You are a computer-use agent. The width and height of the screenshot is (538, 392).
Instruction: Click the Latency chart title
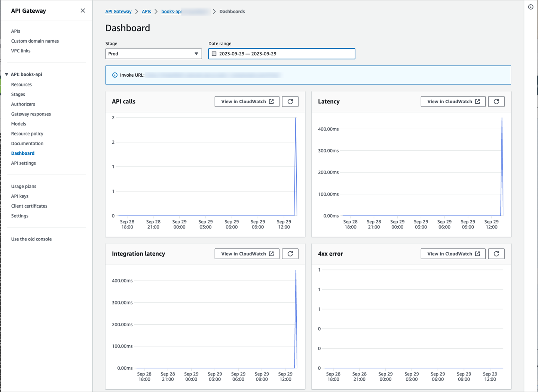(329, 101)
